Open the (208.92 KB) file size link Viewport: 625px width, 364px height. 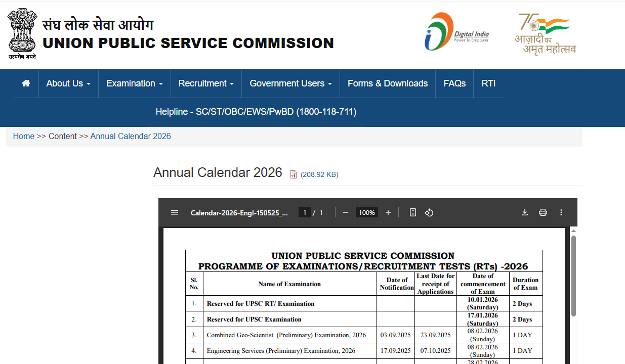point(319,174)
